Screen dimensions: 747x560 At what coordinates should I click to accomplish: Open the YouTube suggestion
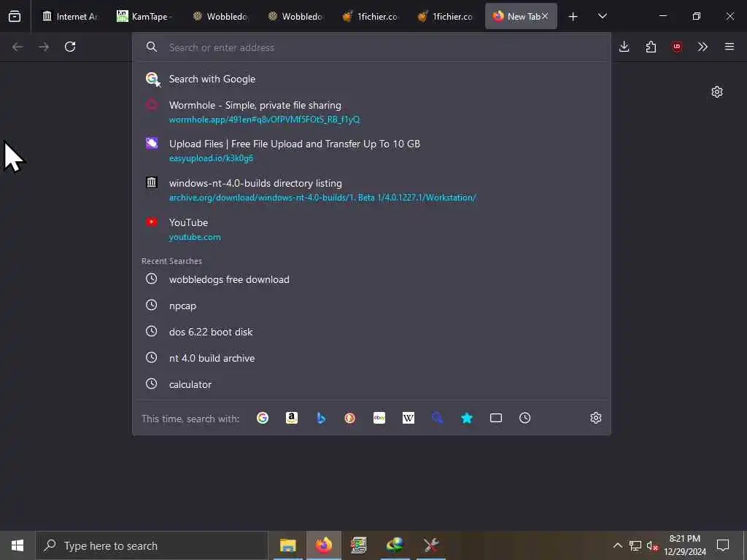(371, 229)
